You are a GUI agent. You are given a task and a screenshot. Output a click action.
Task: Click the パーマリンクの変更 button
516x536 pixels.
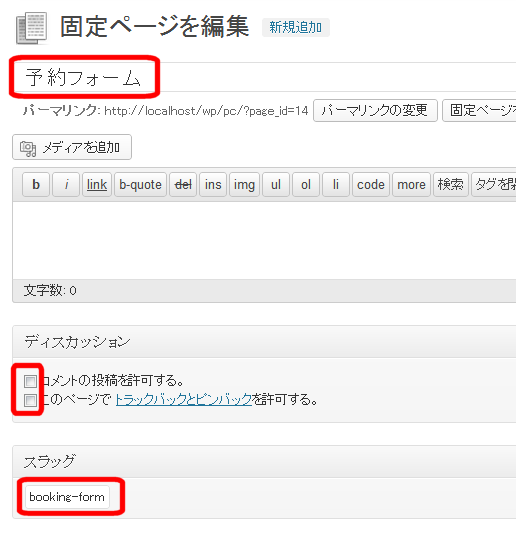pyautogui.click(x=375, y=110)
